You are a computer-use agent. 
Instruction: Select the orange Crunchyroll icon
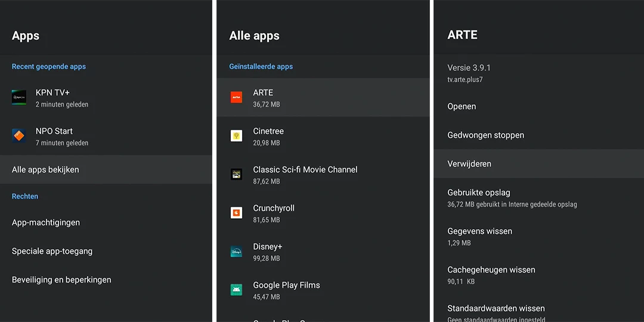pos(237,213)
